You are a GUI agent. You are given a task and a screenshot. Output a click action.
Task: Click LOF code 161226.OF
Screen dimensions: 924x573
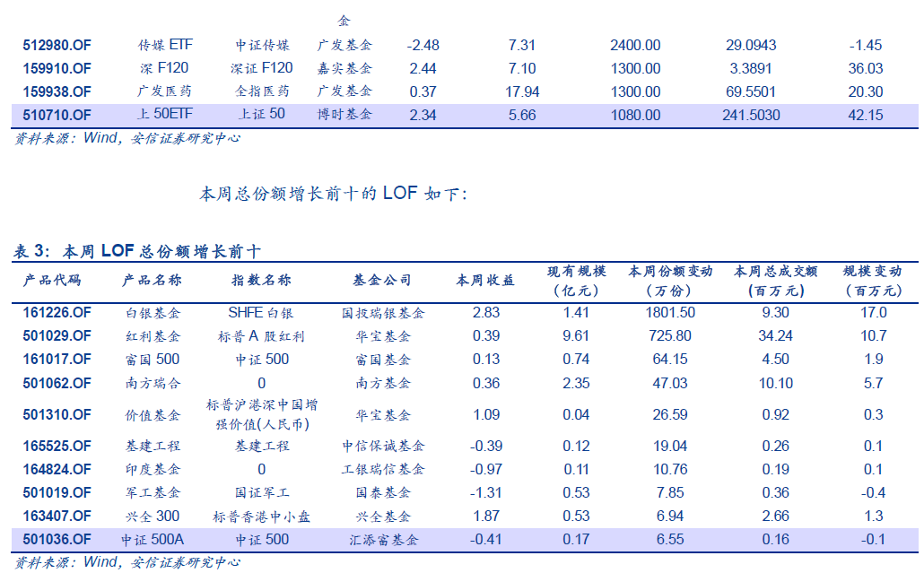(57, 313)
